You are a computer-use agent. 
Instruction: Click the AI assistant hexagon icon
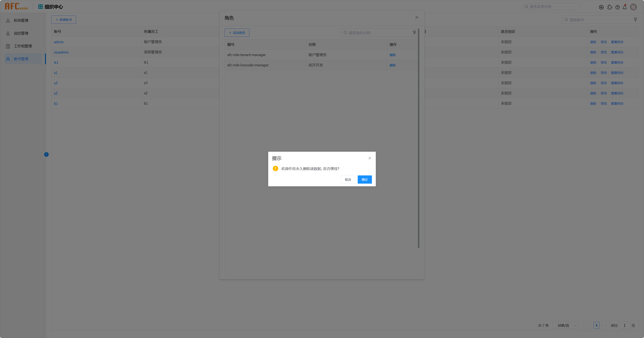pos(601,7)
